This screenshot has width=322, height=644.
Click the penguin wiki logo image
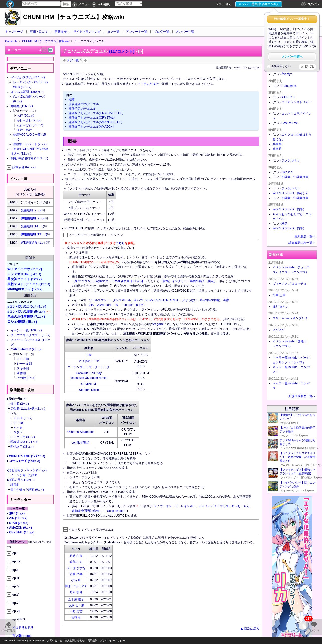click(x=13, y=17)
